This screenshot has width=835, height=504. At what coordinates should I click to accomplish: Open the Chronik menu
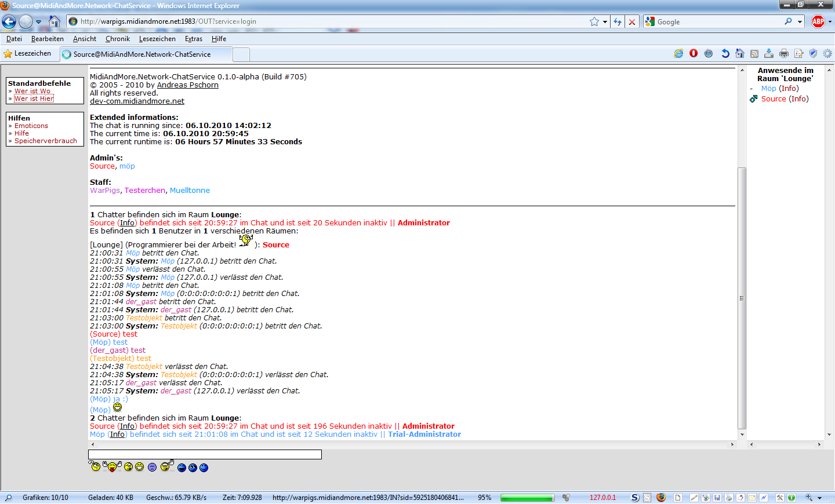(x=118, y=39)
